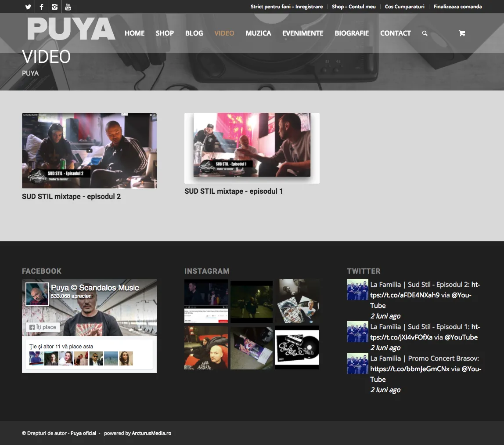The image size is (504, 445).
Task: Switch to the MUZICA menu item
Action: point(258,33)
